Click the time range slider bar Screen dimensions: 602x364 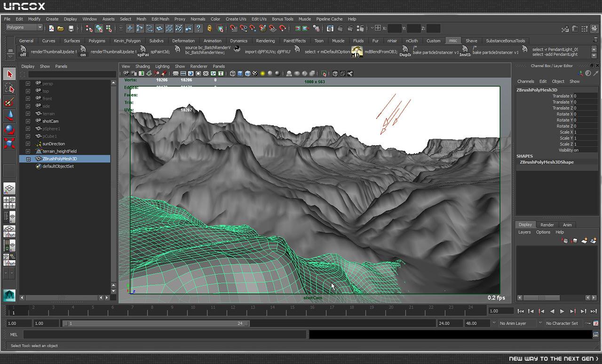(156, 323)
